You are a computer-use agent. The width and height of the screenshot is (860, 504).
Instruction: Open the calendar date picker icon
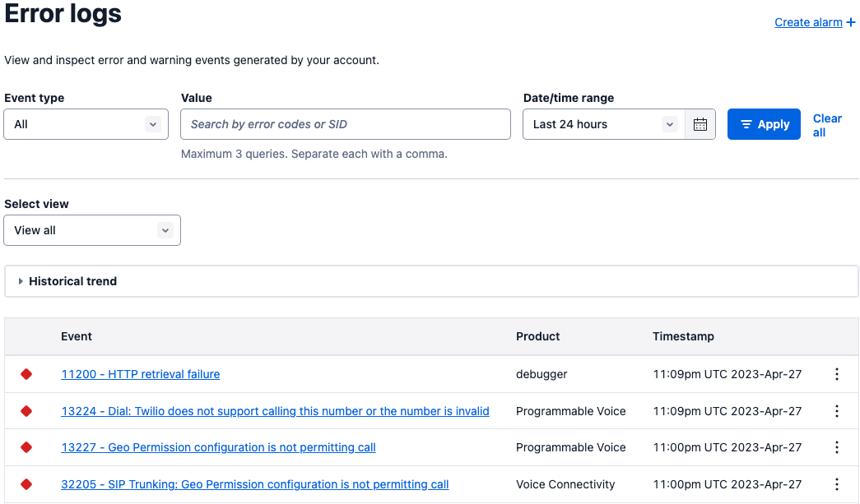pyautogui.click(x=700, y=123)
